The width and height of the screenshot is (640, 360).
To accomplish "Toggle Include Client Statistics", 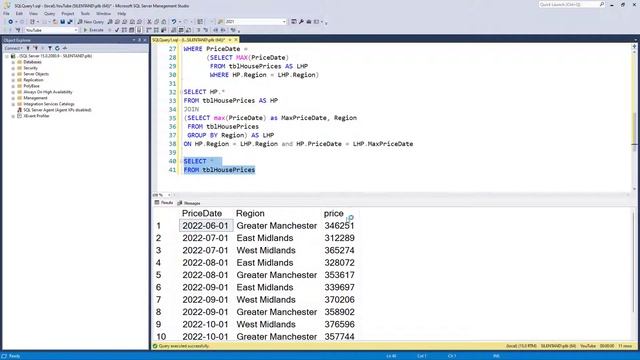I will point(163,30).
